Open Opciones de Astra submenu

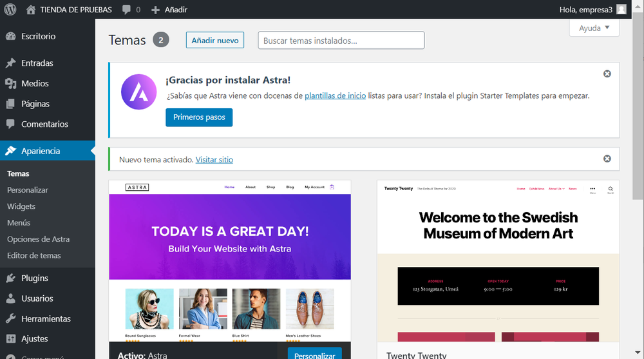tap(38, 239)
